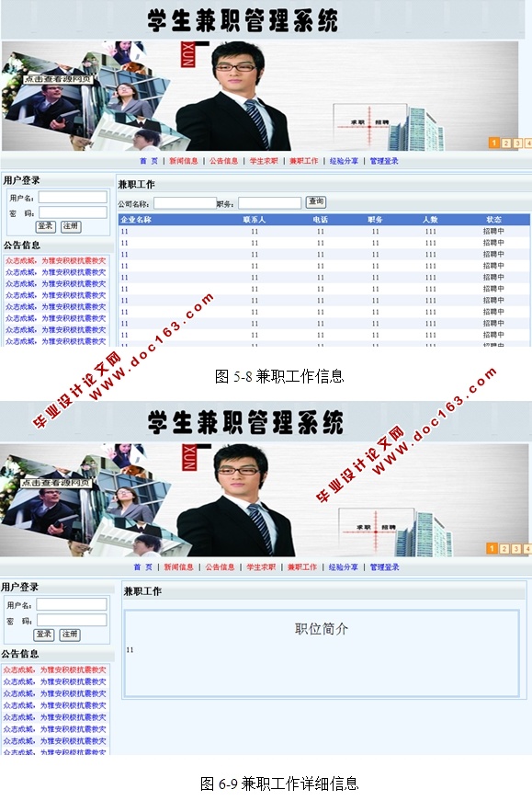Open 学生求职 in upper page navigation

pyautogui.click(x=264, y=161)
